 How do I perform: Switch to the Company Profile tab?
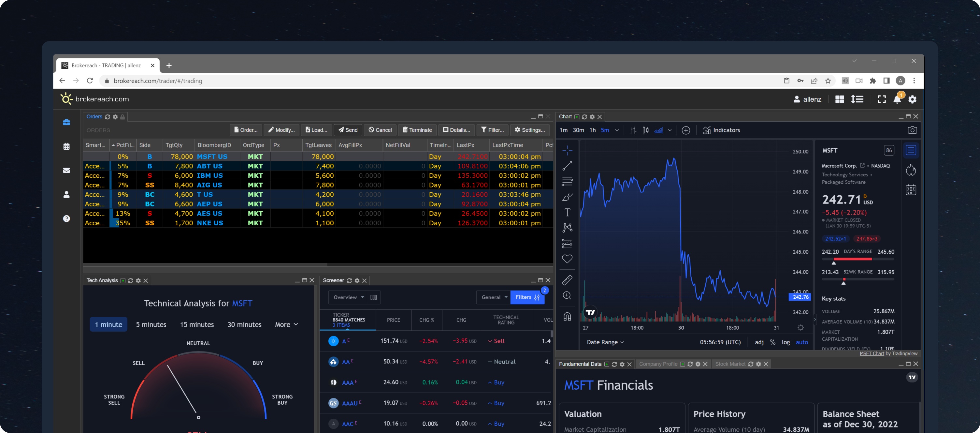tap(658, 364)
